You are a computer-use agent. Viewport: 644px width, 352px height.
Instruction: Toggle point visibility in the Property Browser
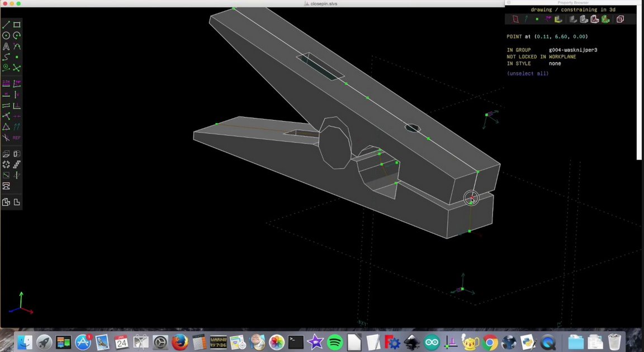pyautogui.click(x=537, y=19)
